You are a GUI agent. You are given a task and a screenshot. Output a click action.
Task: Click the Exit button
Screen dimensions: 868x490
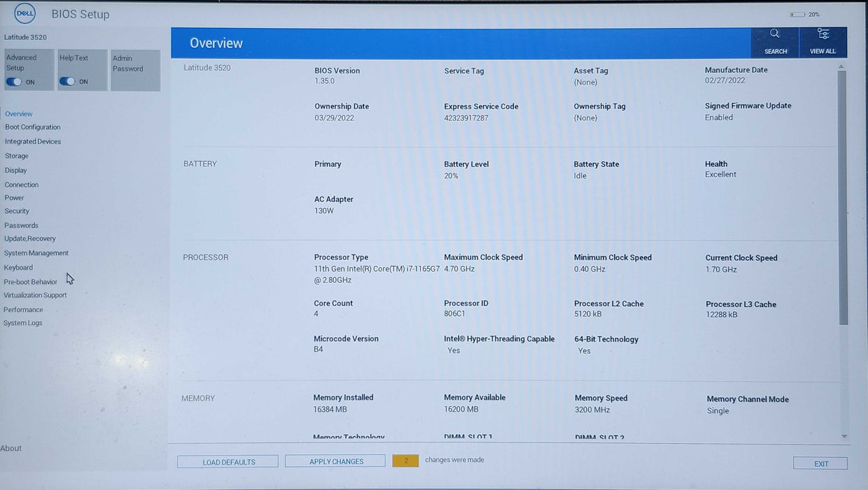point(820,464)
